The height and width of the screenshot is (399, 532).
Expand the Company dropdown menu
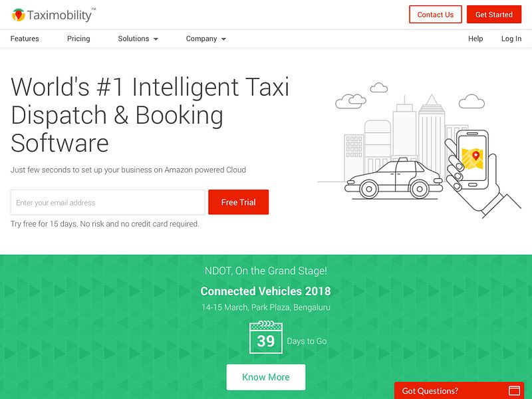click(x=206, y=39)
